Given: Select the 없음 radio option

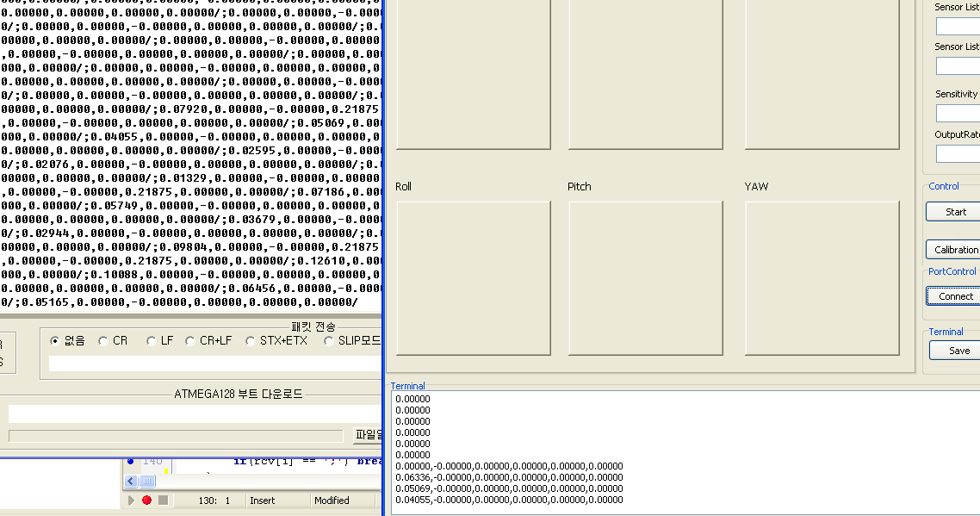Looking at the screenshot, I should 57,341.
